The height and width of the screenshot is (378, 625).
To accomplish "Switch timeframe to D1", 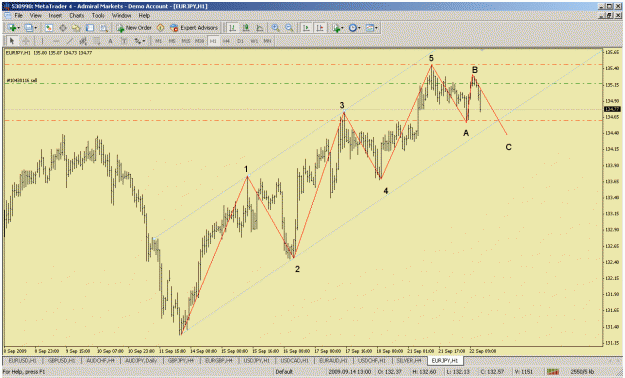I will point(240,41).
